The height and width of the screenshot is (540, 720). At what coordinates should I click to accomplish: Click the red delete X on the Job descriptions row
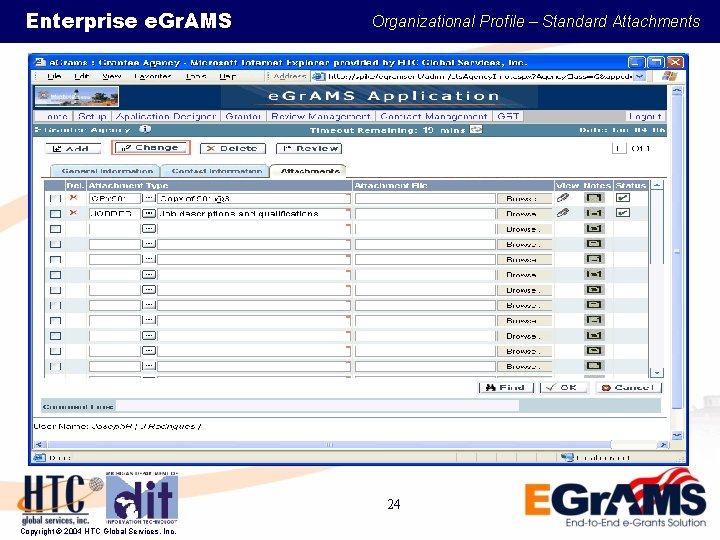73,213
